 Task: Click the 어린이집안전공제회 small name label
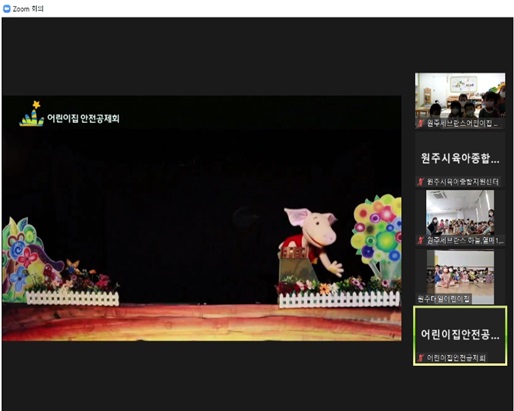456,358
